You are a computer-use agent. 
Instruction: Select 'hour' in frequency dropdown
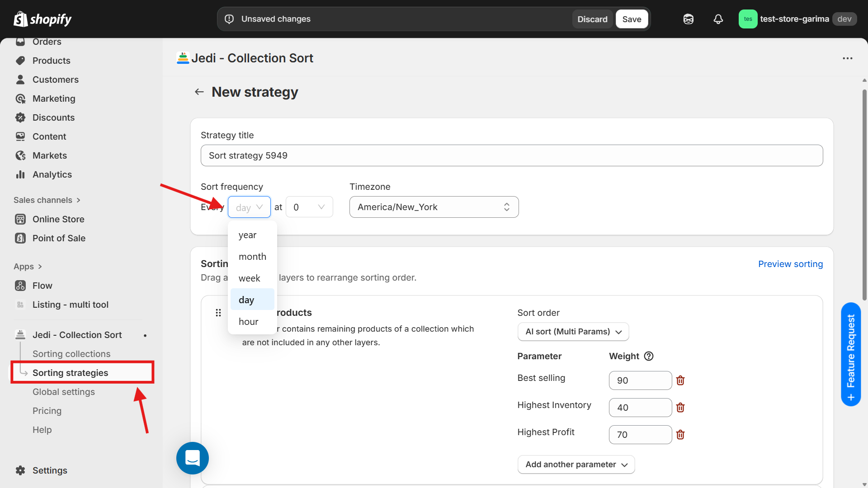tap(249, 322)
